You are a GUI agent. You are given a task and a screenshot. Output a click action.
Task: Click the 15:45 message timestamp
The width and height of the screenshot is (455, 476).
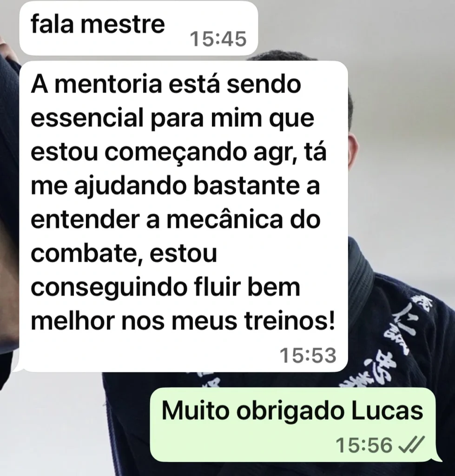218,39
